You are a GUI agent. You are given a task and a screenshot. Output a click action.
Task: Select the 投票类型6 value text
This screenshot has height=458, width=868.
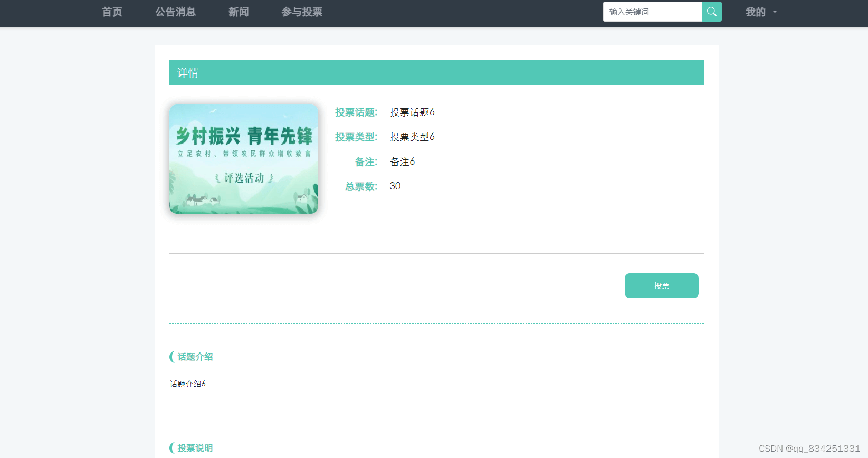tap(412, 137)
